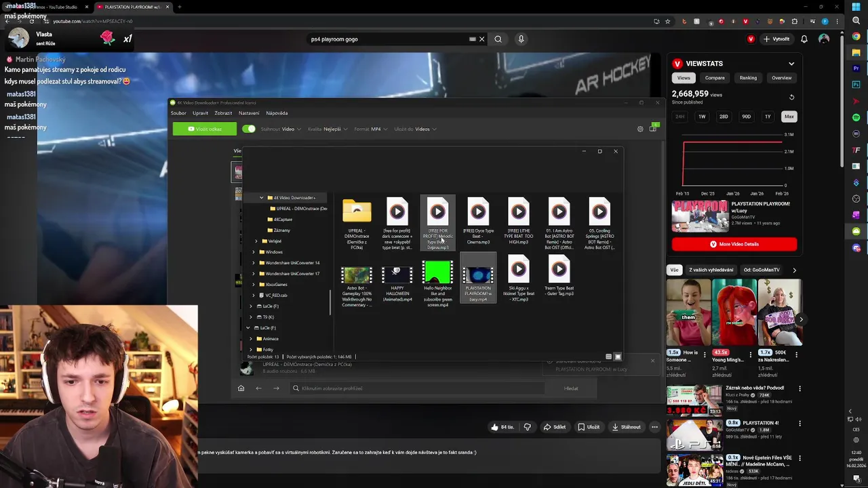
Task: Switch file explorer to large icons view
Action: [x=617, y=357]
